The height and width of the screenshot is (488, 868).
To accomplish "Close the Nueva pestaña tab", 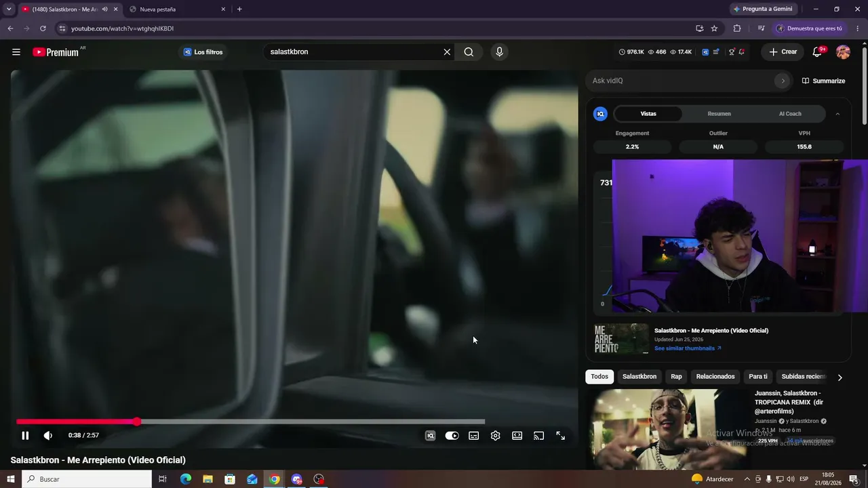I will click(x=223, y=9).
